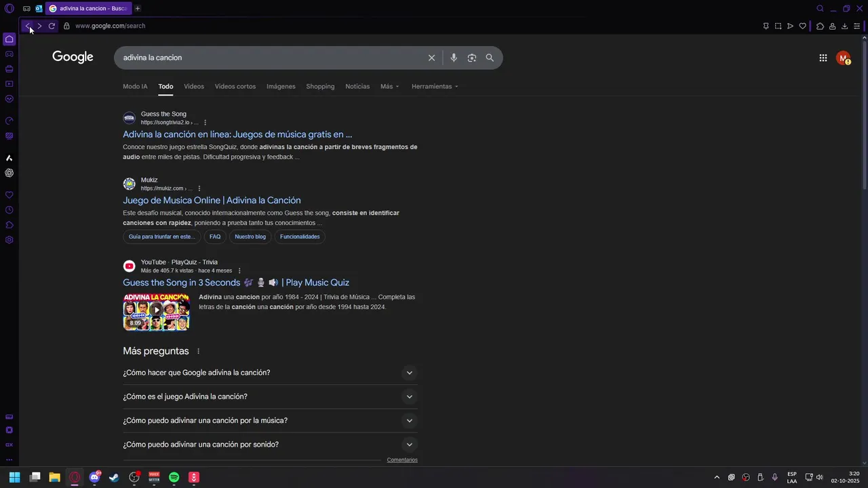The image size is (868, 488).
Task: Switch to Videos cortos tab
Action: [235, 87]
